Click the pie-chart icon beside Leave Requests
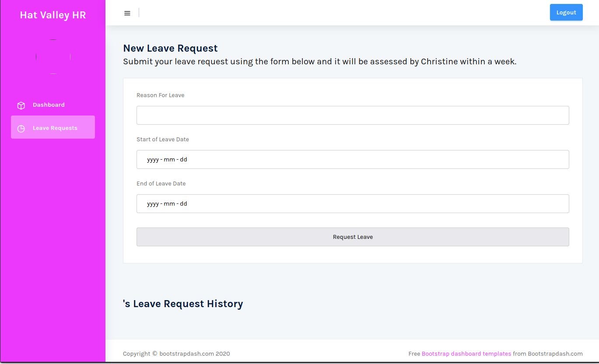The height and width of the screenshot is (364, 599). 21,129
